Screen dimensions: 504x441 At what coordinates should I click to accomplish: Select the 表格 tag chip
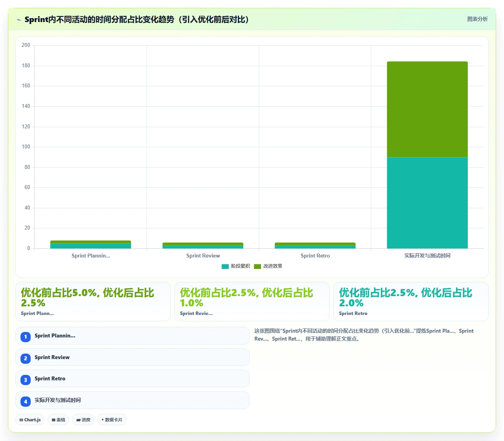click(x=58, y=420)
